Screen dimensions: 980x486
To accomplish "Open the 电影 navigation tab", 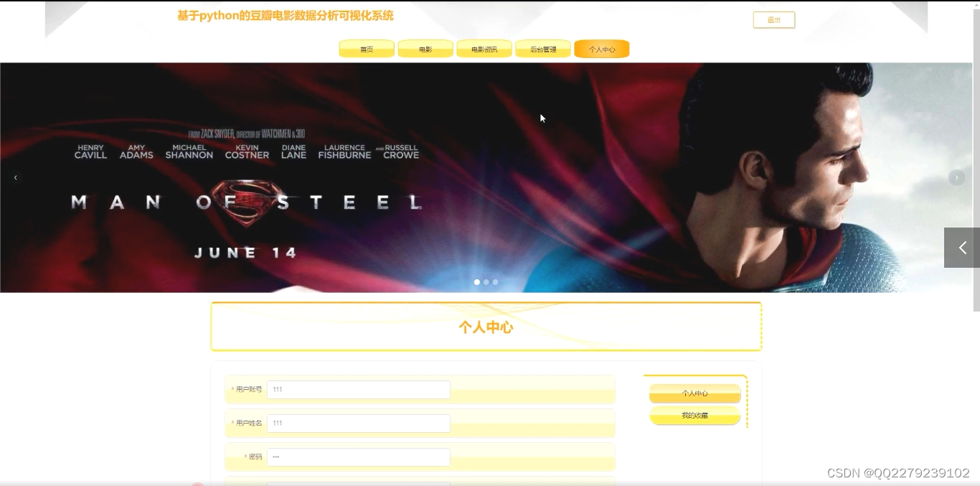I will pyautogui.click(x=425, y=49).
